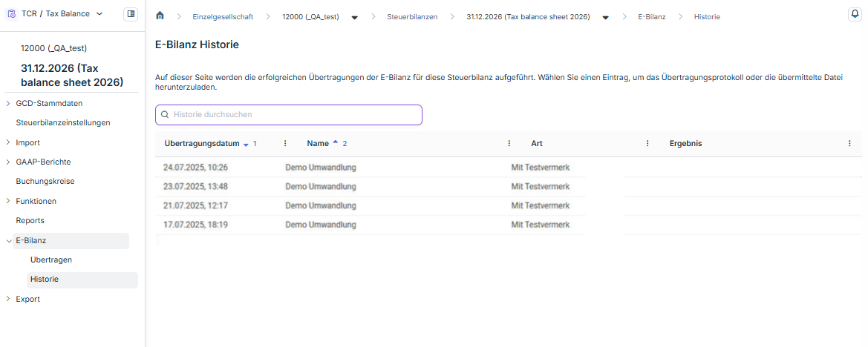Select row dated 17.07.2025, 18:19

506,225
